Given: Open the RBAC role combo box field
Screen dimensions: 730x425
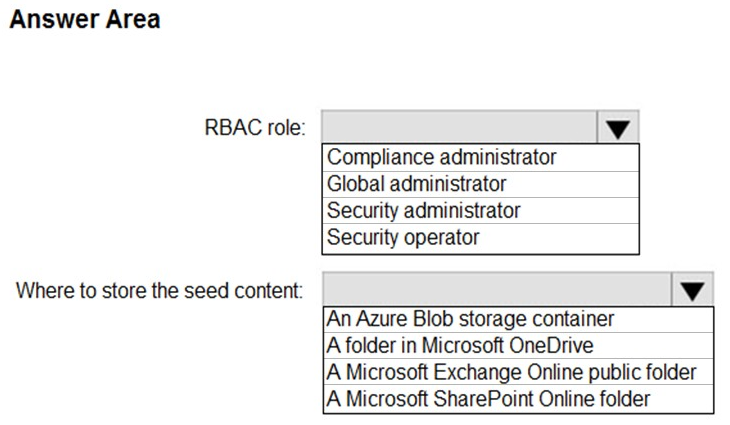Looking at the screenshot, I should click(460, 128).
